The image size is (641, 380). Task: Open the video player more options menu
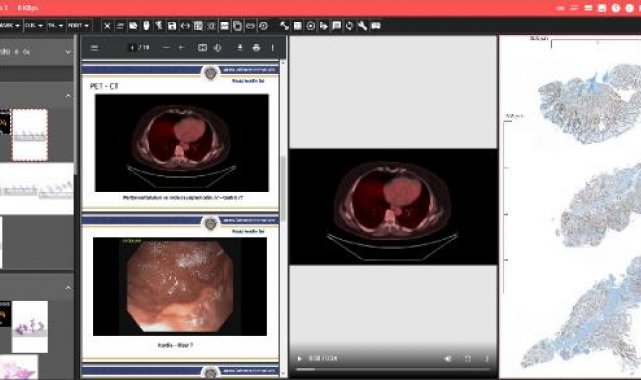(486, 358)
